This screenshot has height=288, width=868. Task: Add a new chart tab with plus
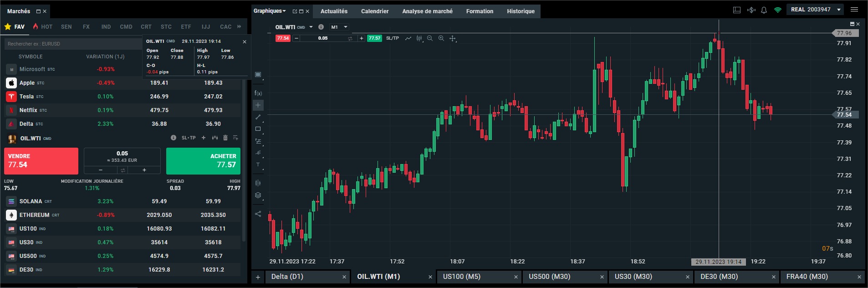(258, 277)
